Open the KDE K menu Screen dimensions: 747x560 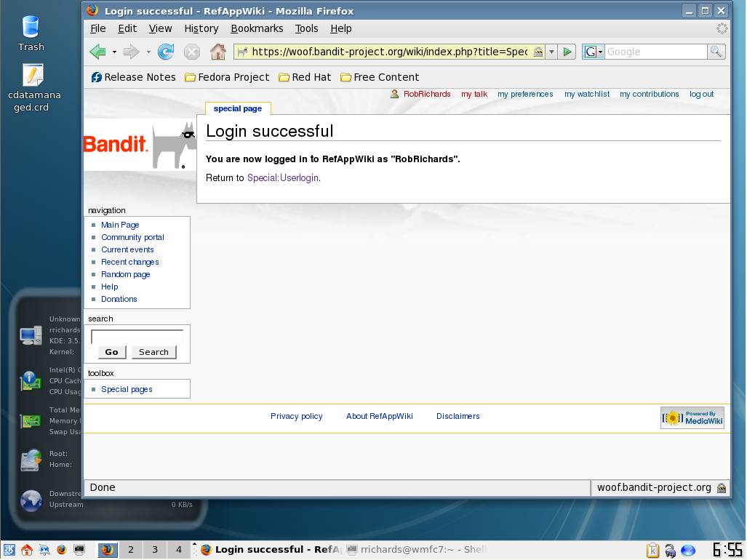tap(9, 550)
